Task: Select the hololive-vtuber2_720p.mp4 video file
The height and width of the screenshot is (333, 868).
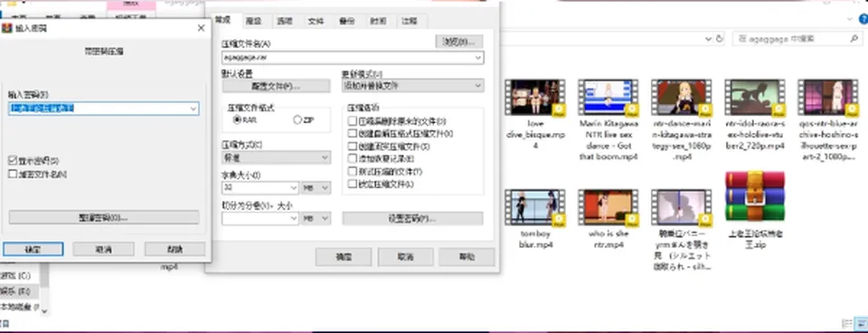Action: [x=754, y=115]
